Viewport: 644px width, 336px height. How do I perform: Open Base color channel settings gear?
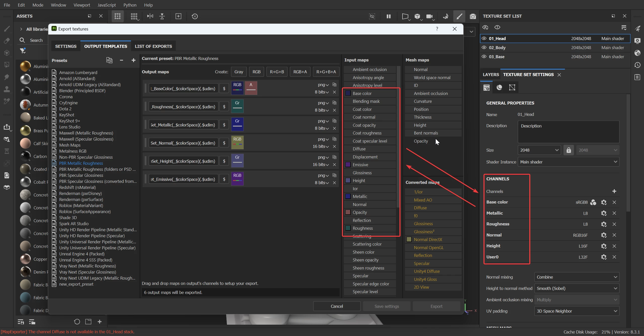pos(603,202)
